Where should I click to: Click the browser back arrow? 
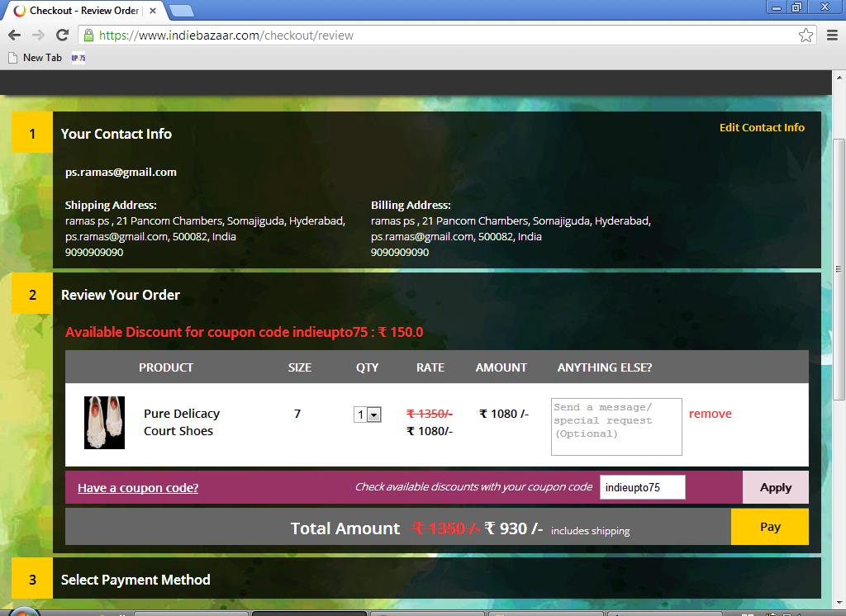(x=14, y=36)
